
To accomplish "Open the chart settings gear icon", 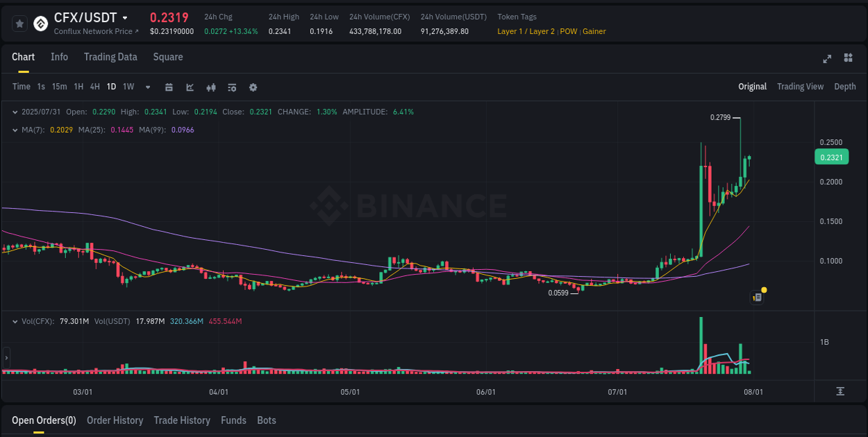I will (253, 87).
